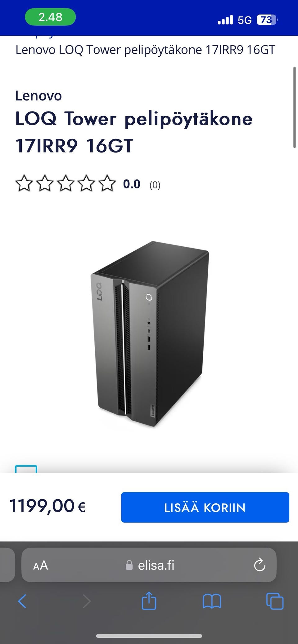Open the Lenovo LOQ Tower product image
298x644 pixels.
point(150,334)
